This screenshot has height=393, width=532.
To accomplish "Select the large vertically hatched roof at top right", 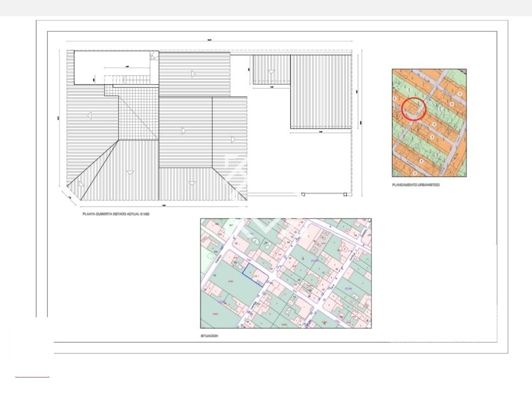I will tap(320, 91).
